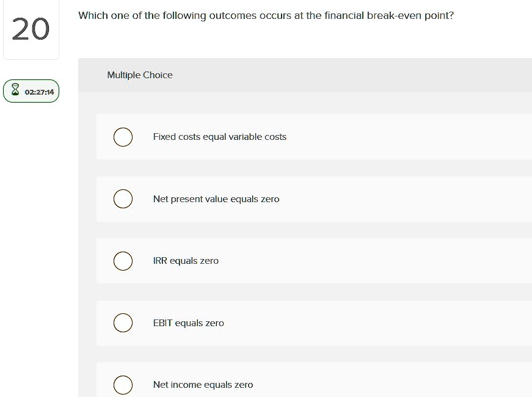This screenshot has width=532, height=397.
Task: Click the answer text Net income equals zero
Action: [x=203, y=385]
